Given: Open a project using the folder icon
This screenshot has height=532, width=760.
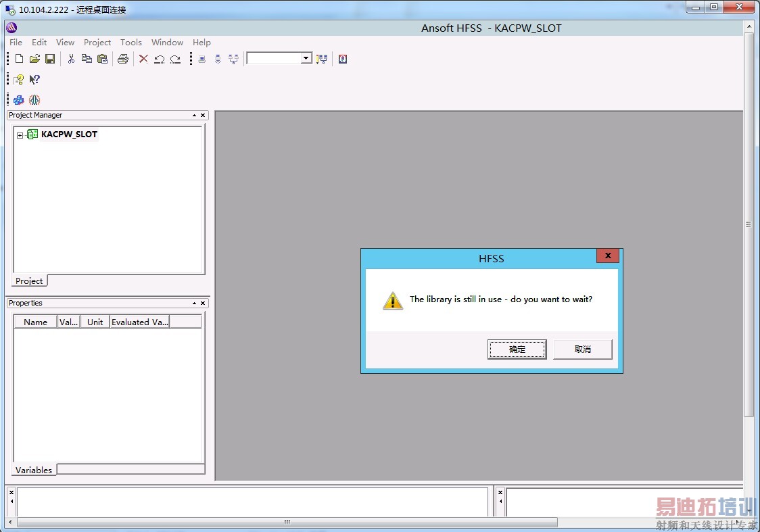Looking at the screenshot, I should click(x=34, y=59).
